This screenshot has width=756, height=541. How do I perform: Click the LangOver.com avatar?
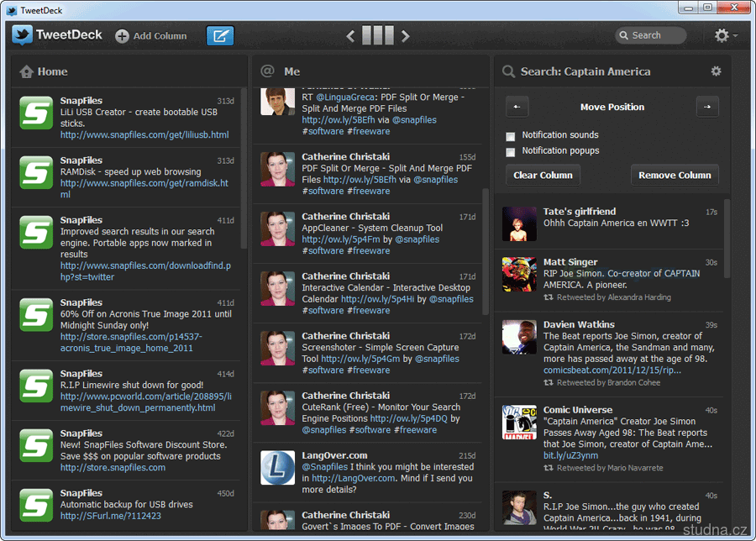point(278,468)
